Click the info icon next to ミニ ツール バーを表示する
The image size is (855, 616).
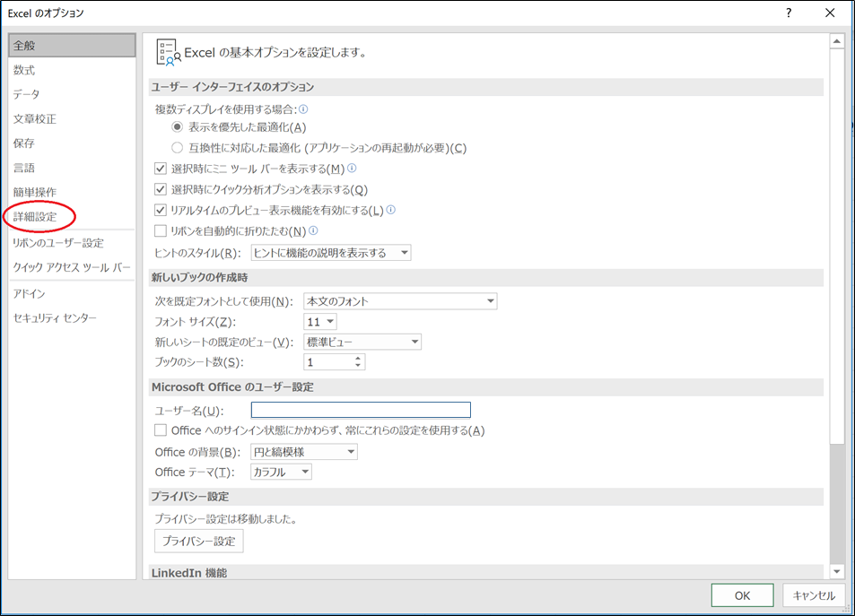coord(352,168)
